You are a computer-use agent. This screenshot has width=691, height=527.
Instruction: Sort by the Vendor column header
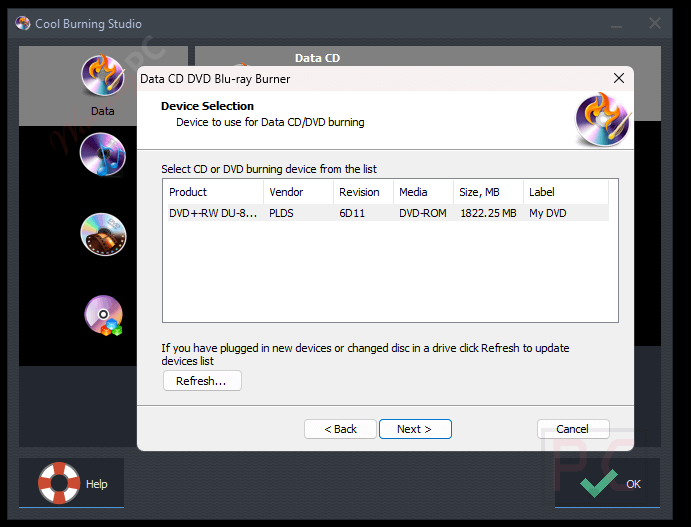(299, 192)
